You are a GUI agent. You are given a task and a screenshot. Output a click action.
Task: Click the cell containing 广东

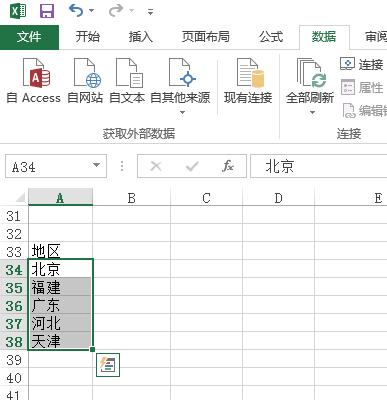[x=60, y=305]
